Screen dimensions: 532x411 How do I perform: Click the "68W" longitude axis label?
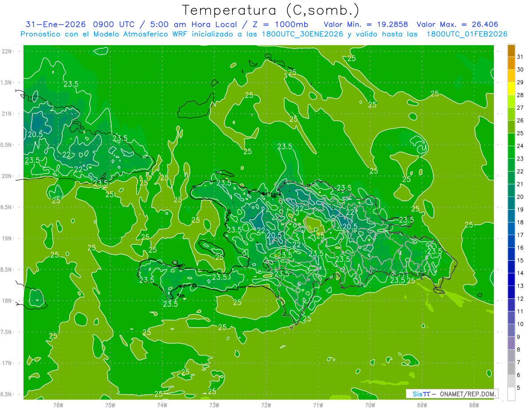(474, 405)
